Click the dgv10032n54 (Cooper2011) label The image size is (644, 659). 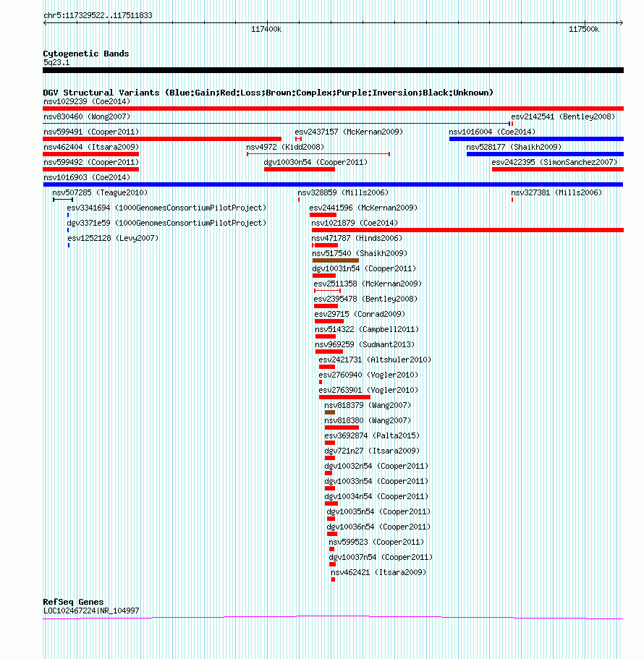[x=377, y=466]
